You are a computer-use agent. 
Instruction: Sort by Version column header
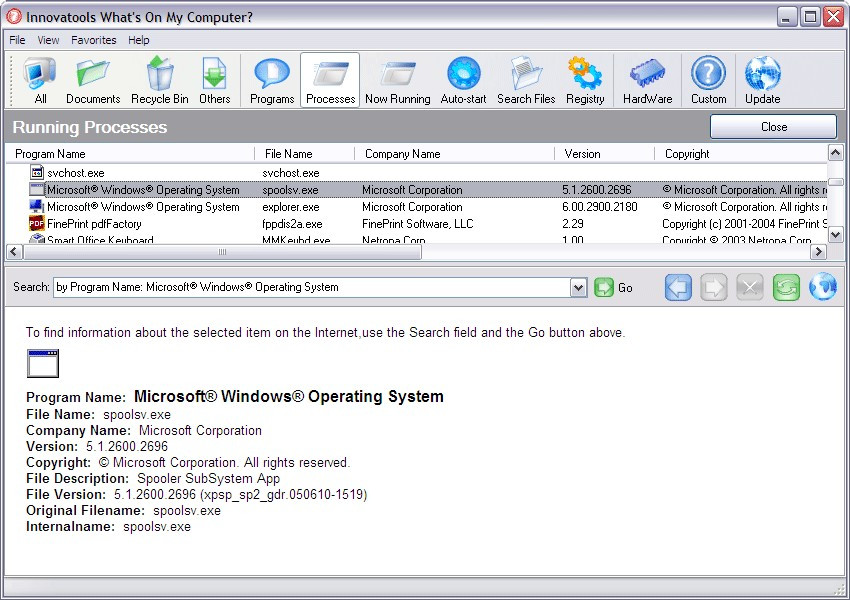(x=604, y=154)
